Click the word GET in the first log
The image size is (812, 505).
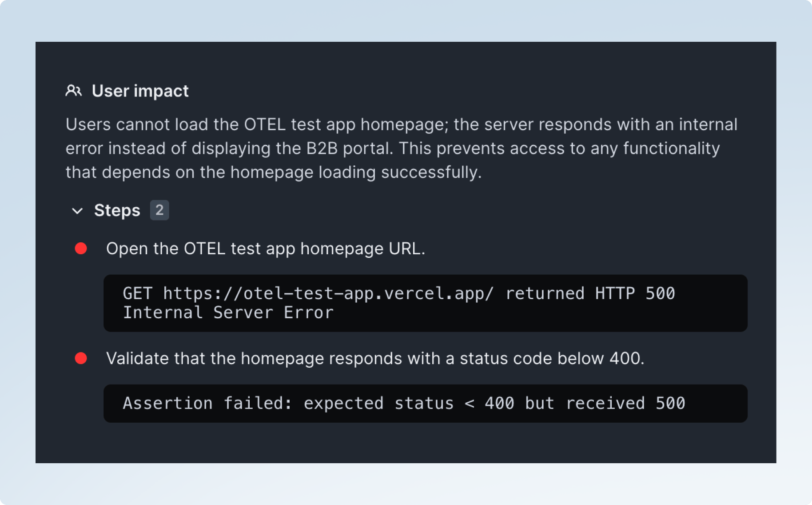[137, 293]
